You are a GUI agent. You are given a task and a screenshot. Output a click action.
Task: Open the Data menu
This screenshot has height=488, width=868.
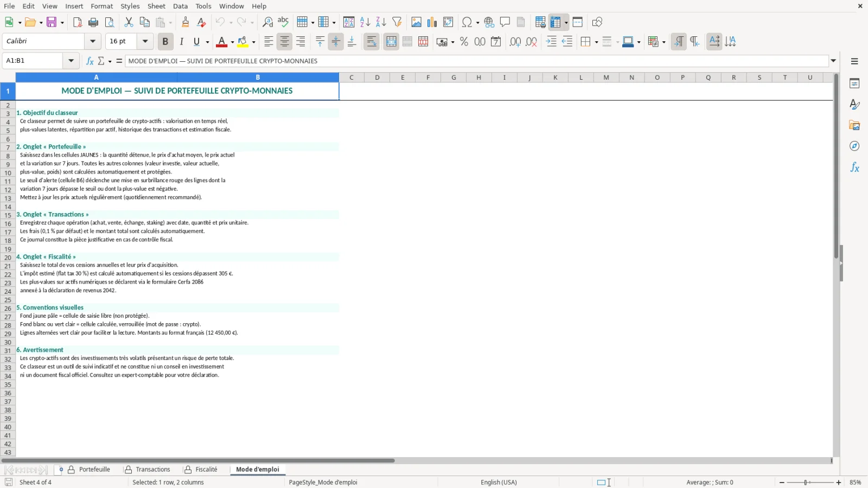click(180, 6)
